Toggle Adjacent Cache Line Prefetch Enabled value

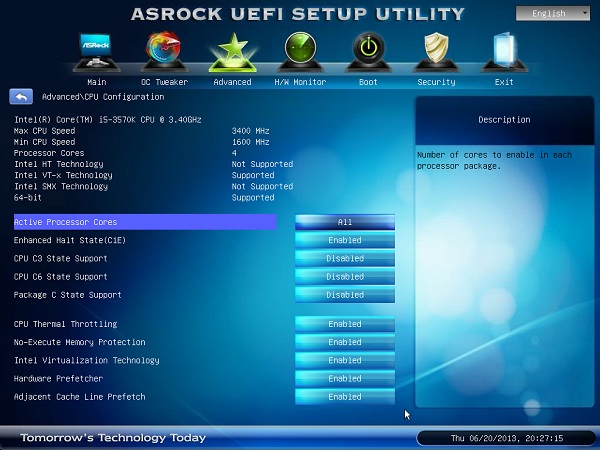click(345, 396)
